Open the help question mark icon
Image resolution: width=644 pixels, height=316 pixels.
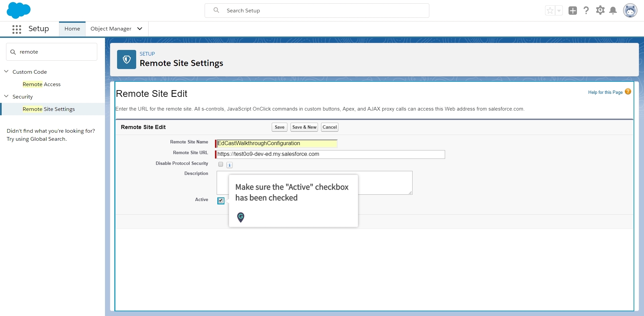coord(586,10)
